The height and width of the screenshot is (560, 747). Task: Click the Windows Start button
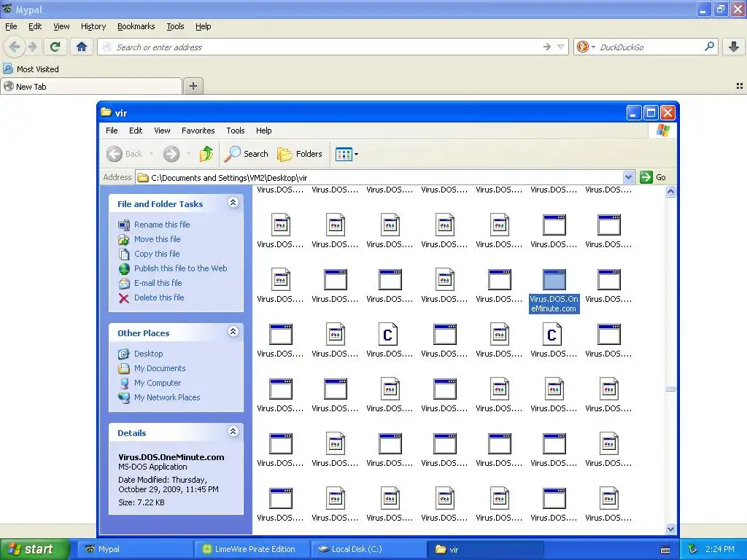coord(34,549)
